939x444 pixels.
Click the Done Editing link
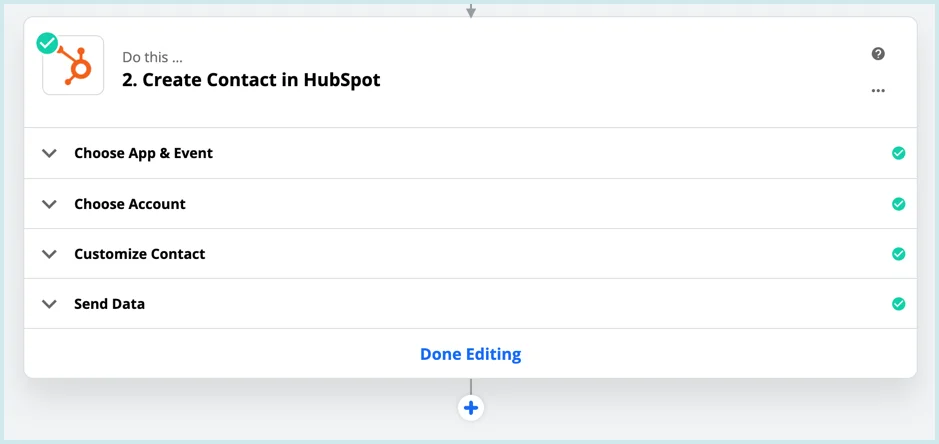tap(471, 354)
